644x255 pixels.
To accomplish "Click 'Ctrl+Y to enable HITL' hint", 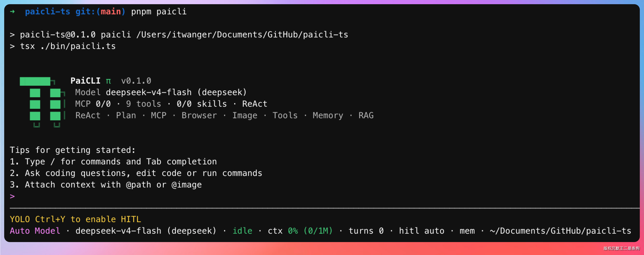I will 88,219.
